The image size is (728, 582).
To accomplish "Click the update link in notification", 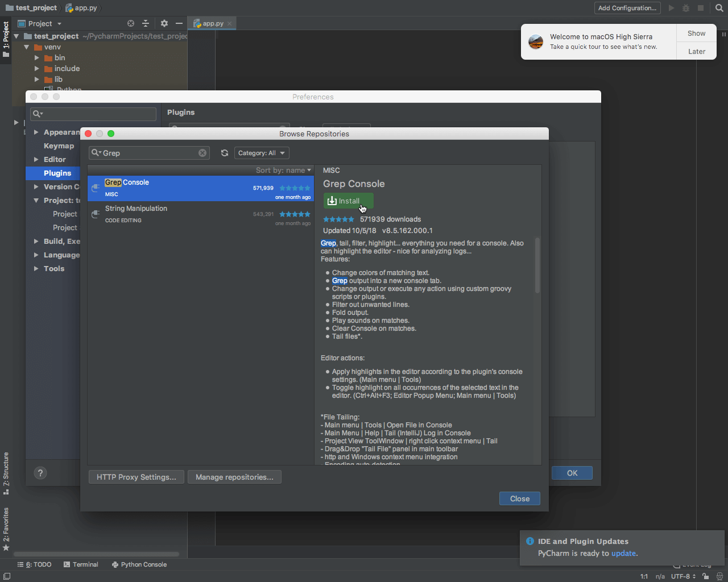I will tap(623, 553).
